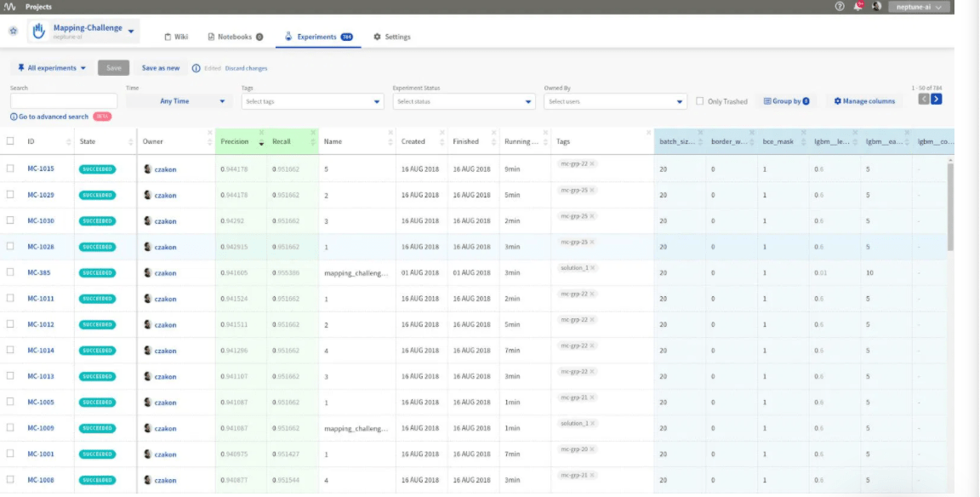Check the MC-1028 row checkbox
This screenshot has width=980, height=497.
coord(10,246)
